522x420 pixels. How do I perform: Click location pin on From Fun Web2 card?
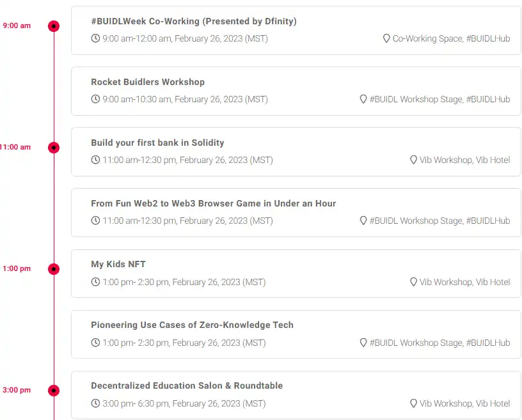[x=363, y=221]
